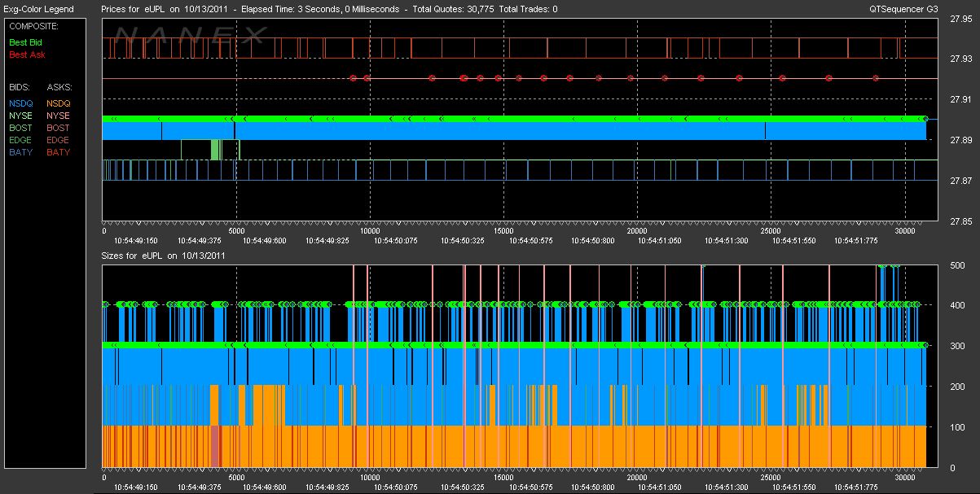Click the 5000 tick under Sizes chart
The image size is (980, 494).
click(236, 479)
